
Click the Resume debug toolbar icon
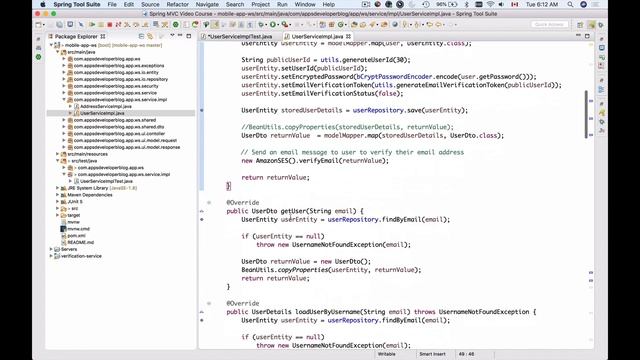tap(92, 24)
